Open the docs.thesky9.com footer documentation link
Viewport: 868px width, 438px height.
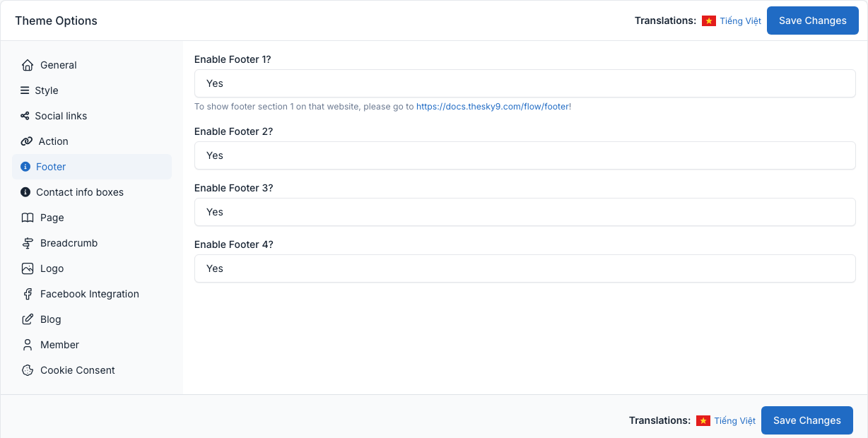pyautogui.click(x=493, y=107)
